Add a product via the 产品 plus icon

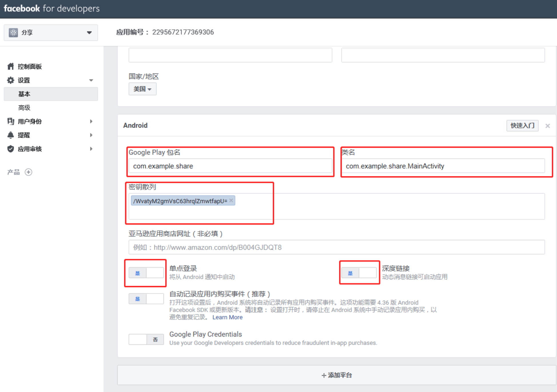(x=28, y=172)
